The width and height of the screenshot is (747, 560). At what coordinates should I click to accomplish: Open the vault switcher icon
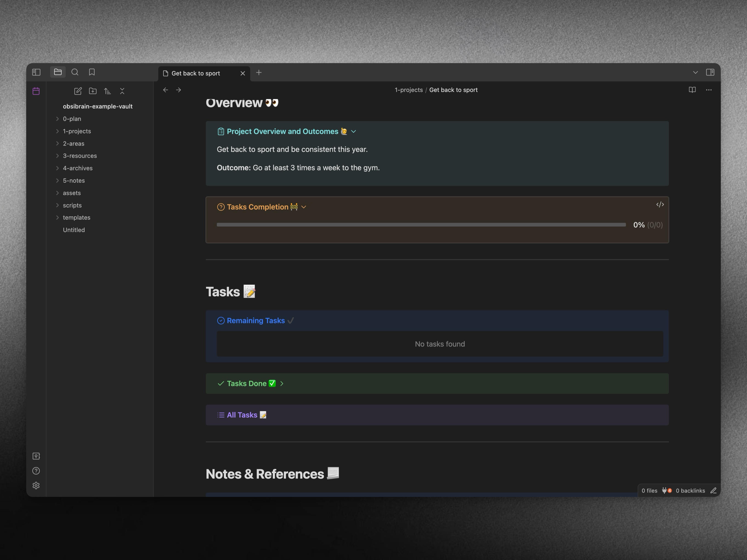pyautogui.click(x=36, y=456)
